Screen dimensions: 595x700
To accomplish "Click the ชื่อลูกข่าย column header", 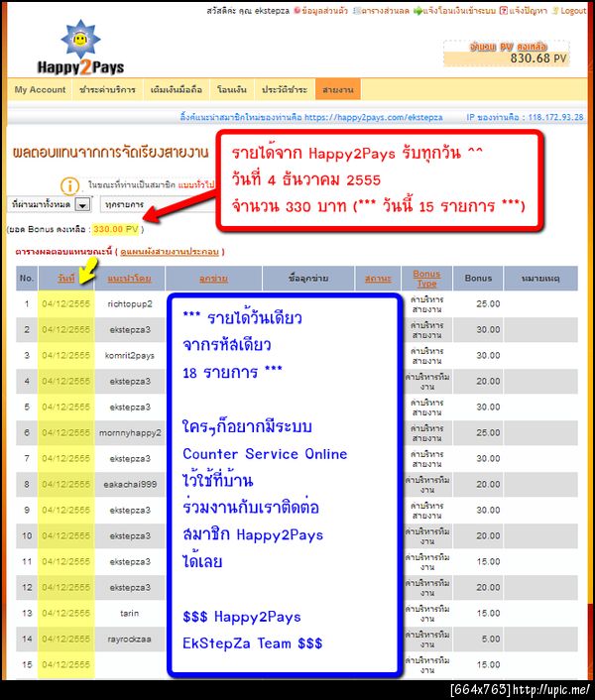I will click(x=308, y=279).
